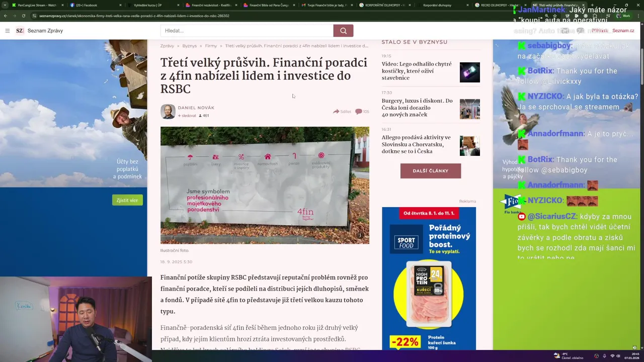Click JanMartinek's chat username
This screenshot has height=362, width=644.
coord(541,10)
